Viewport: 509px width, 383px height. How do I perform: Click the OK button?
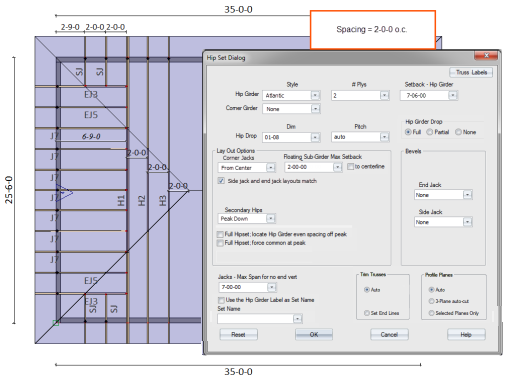point(314,334)
